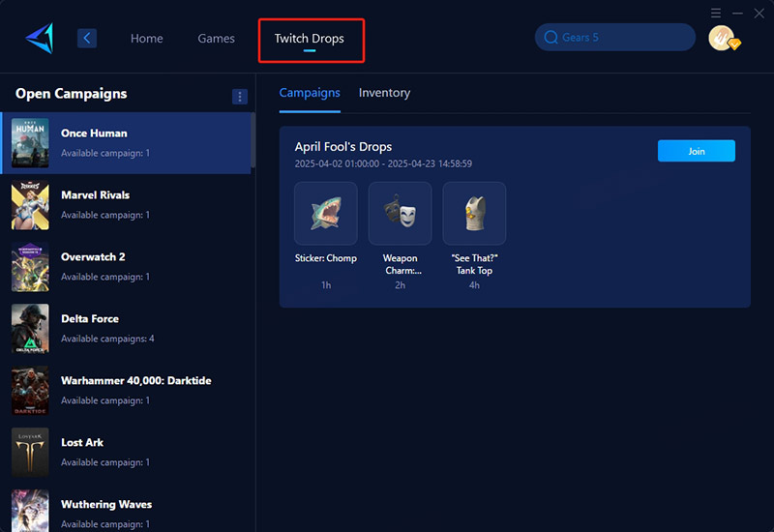Open the Home tab

click(147, 39)
